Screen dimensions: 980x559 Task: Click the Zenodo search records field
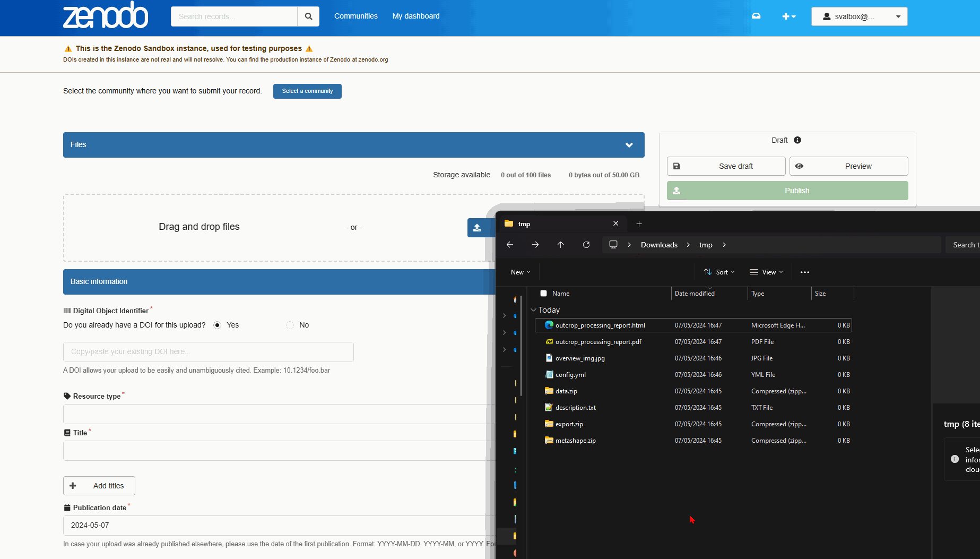pyautogui.click(x=234, y=16)
